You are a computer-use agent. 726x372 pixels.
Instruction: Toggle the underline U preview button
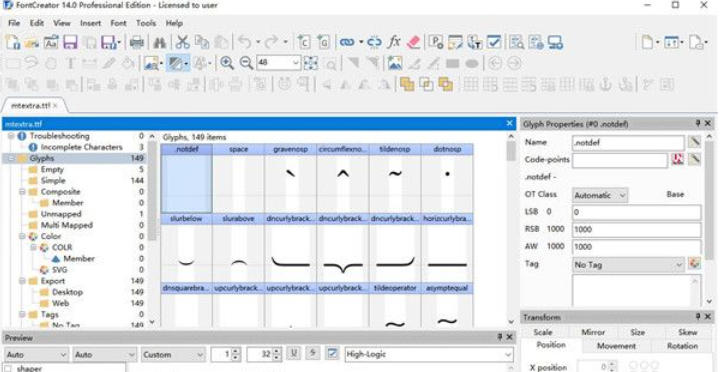[293, 354]
